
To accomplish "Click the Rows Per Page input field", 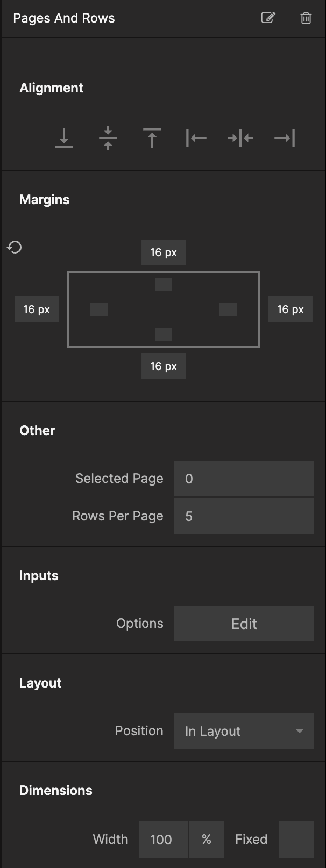I will (244, 516).
